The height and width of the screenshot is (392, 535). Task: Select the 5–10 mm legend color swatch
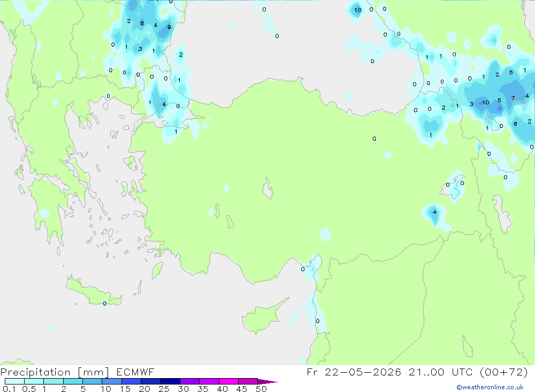[93, 381]
